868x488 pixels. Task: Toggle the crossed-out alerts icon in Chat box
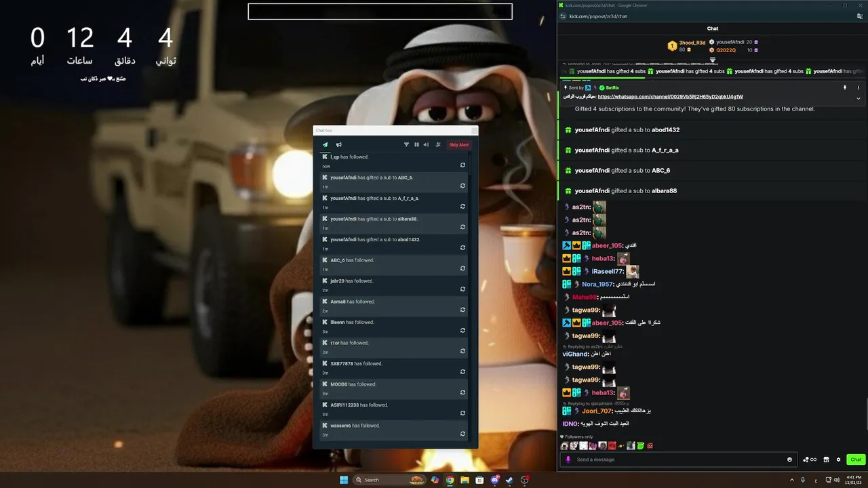point(438,144)
